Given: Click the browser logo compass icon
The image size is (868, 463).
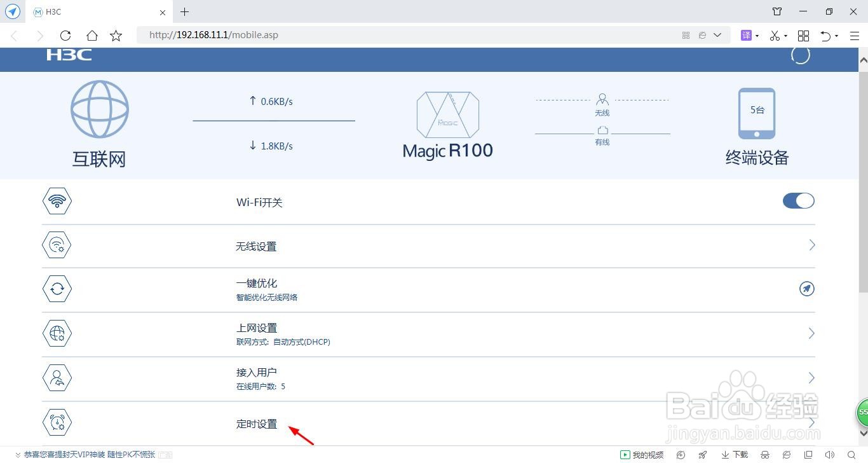Looking at the screenshot, I should coord(13,11).
